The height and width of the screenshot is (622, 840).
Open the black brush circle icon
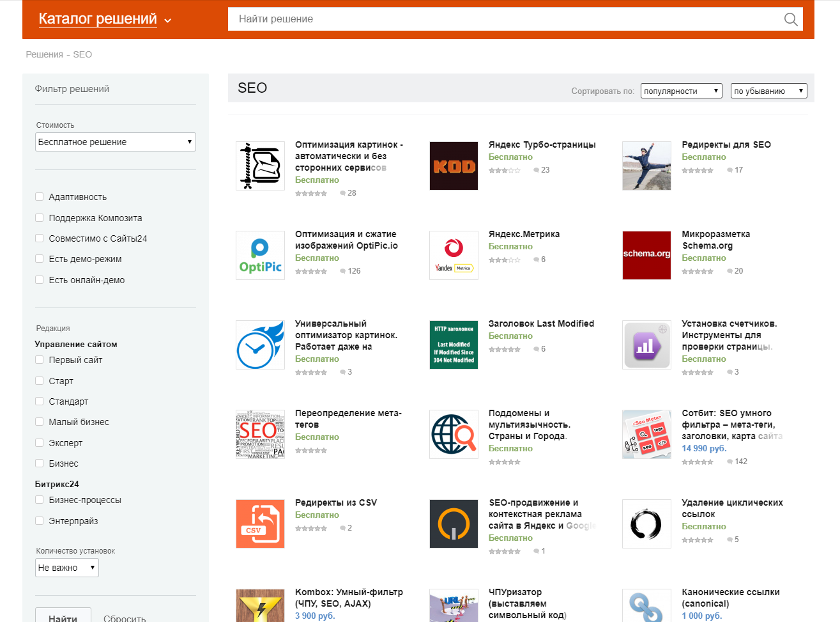tap(646, 524)
